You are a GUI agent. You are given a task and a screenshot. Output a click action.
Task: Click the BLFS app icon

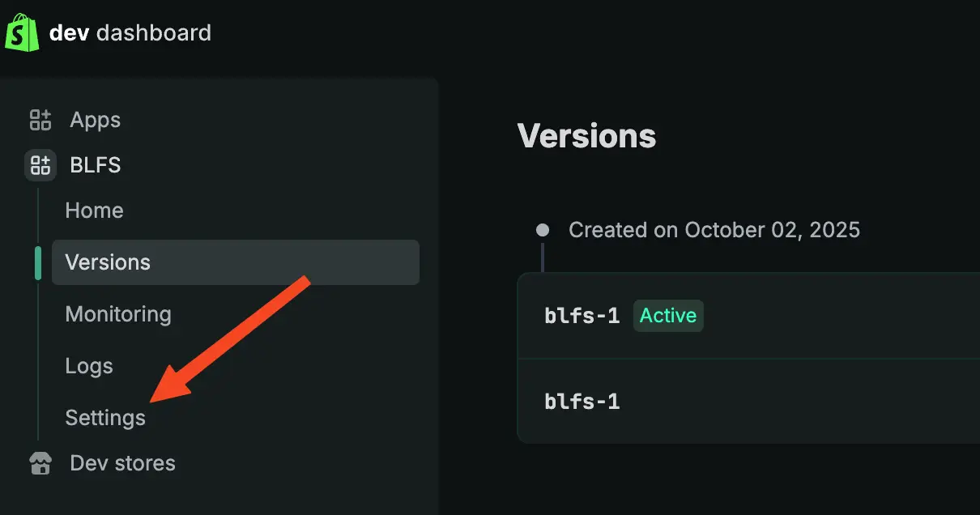(39, 164)
